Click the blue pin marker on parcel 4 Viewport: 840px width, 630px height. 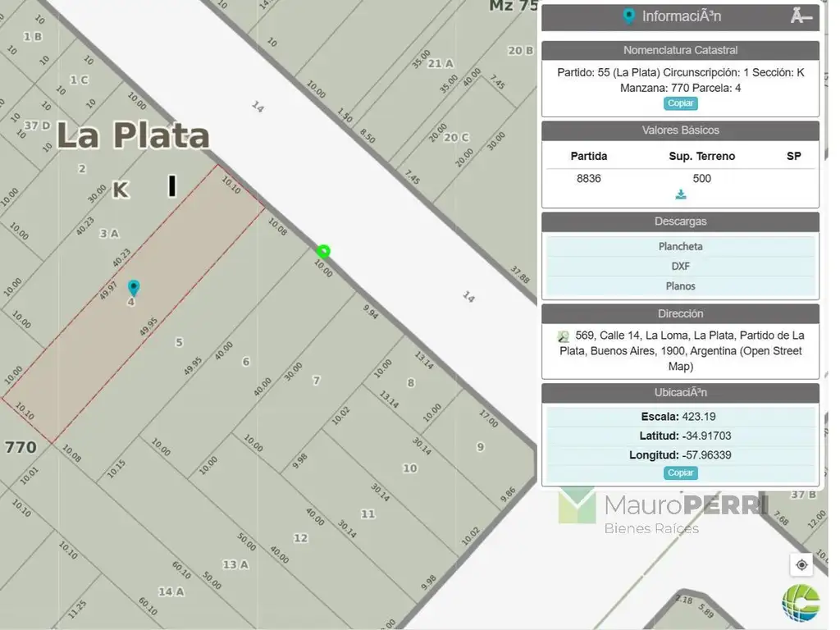(134, 287)
